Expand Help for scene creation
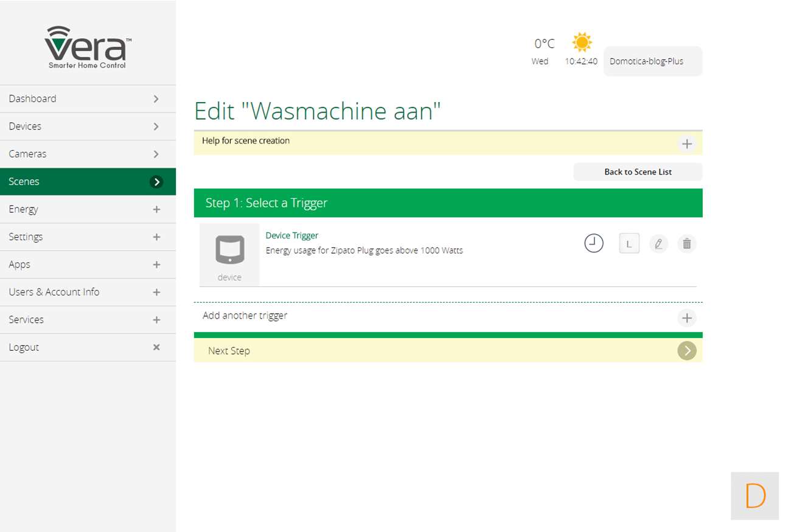Image resolution: width=791 pixels, height=532 pixels. click(686, 144)
